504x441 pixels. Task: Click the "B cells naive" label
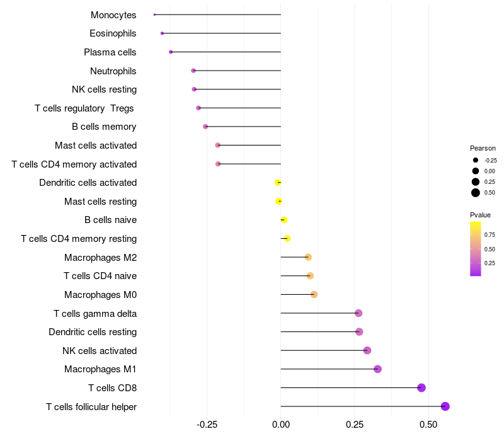click(x=110, y=220)
